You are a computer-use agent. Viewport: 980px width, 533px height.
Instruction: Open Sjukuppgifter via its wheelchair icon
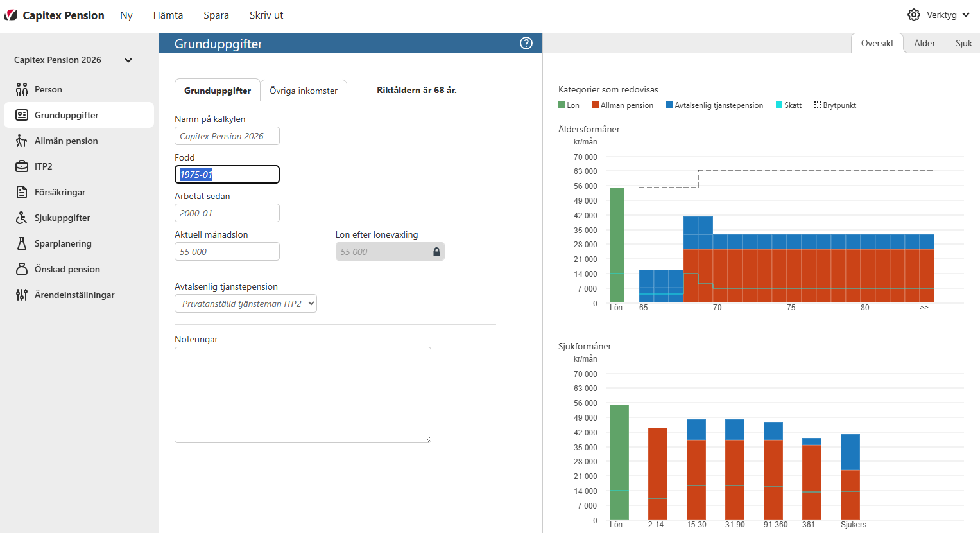[x=22, y=218]
